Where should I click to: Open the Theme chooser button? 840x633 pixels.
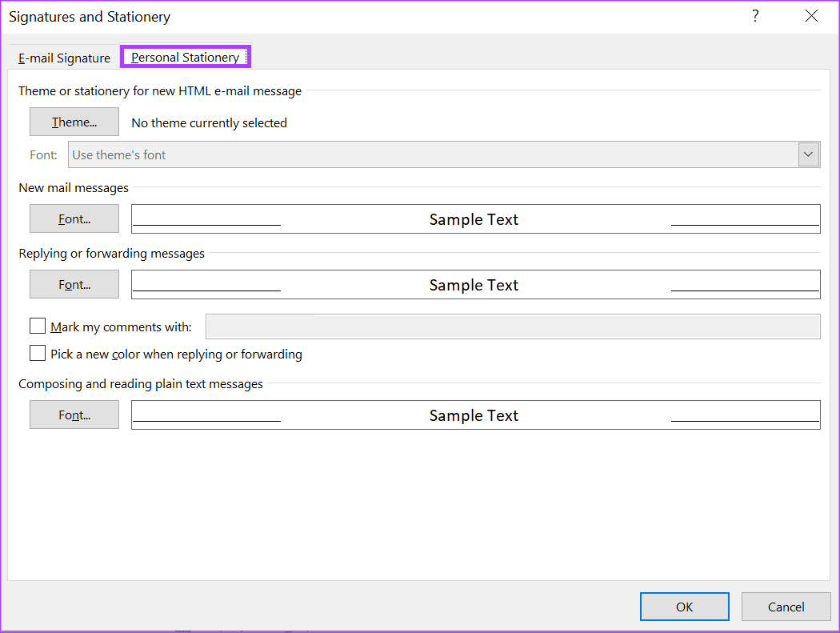74,122
